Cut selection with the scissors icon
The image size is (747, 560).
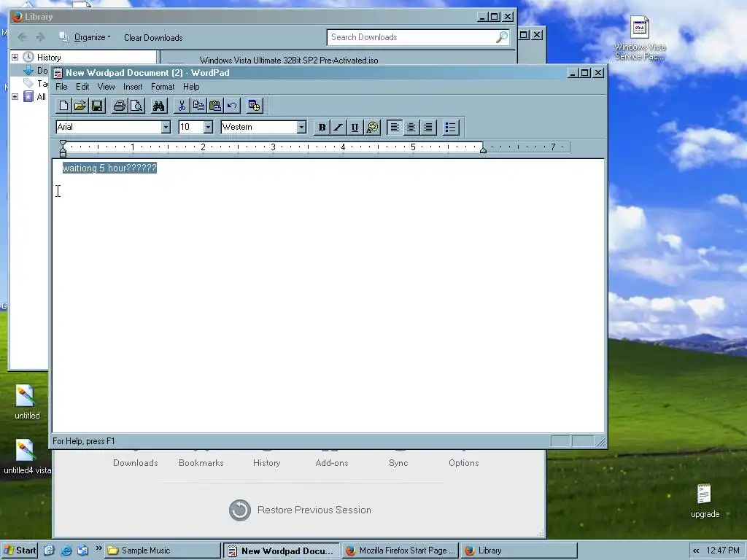182,106
